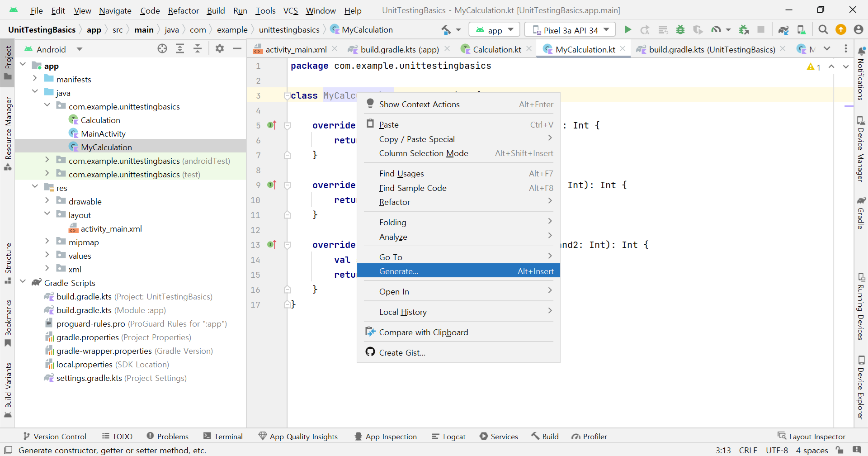Screen dimensions: 868x456
Task: Select Generate... in the context menu
Action: coord(458,271)
